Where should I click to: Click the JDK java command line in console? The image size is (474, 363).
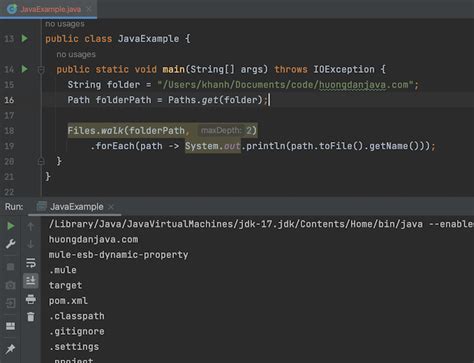click(x=261, y=224)
